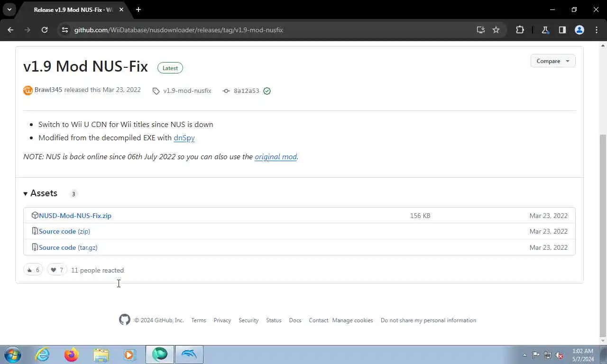Open network status tray icon
This screenshot has height=364, width=607.
(548, 355)
